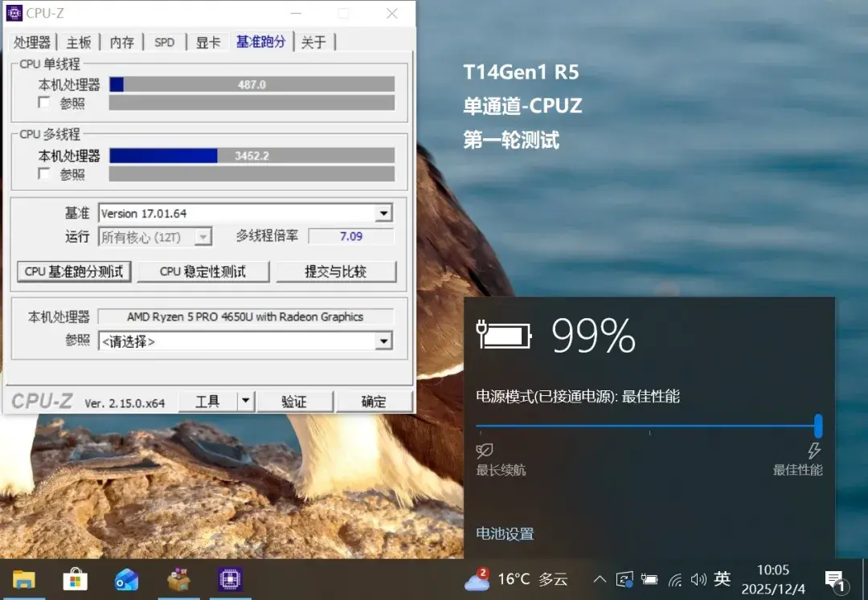The height and width of the screenshot is (600, 868).
Task: Open notification center icon
Action: [x=835, y=580]
